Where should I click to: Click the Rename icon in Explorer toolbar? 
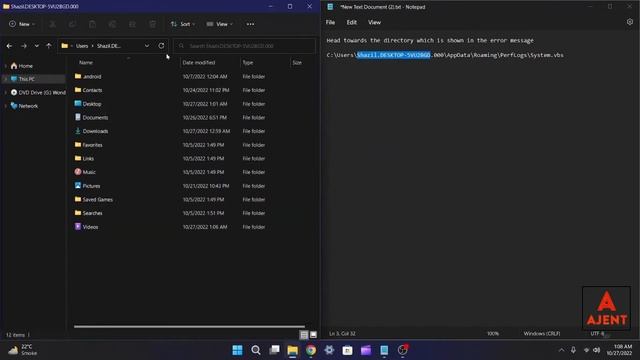[x=113, y=24]
